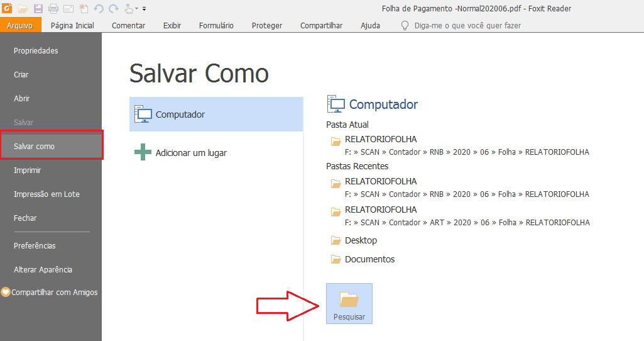Click the Documentos folder icon
644x341 pixels.
pos(336,259)
